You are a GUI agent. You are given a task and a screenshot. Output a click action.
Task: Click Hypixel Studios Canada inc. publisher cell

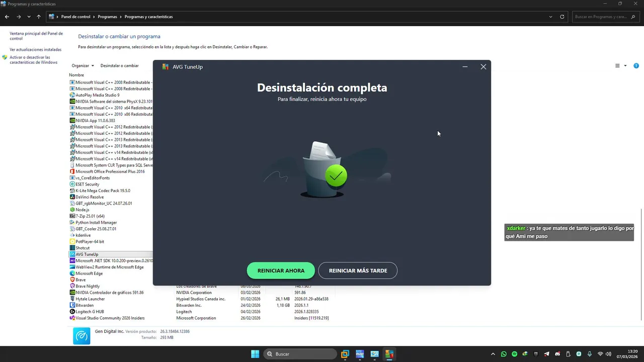[201, 299]
